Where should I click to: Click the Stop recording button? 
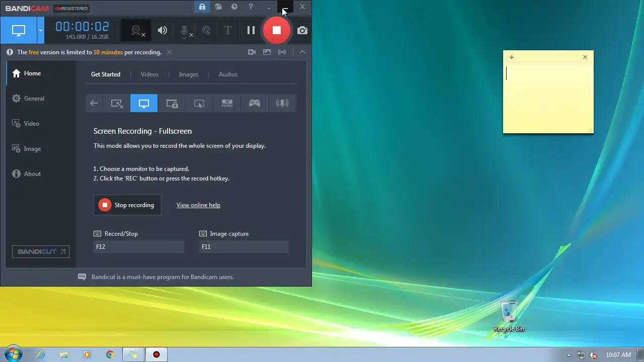pos(127,205)
